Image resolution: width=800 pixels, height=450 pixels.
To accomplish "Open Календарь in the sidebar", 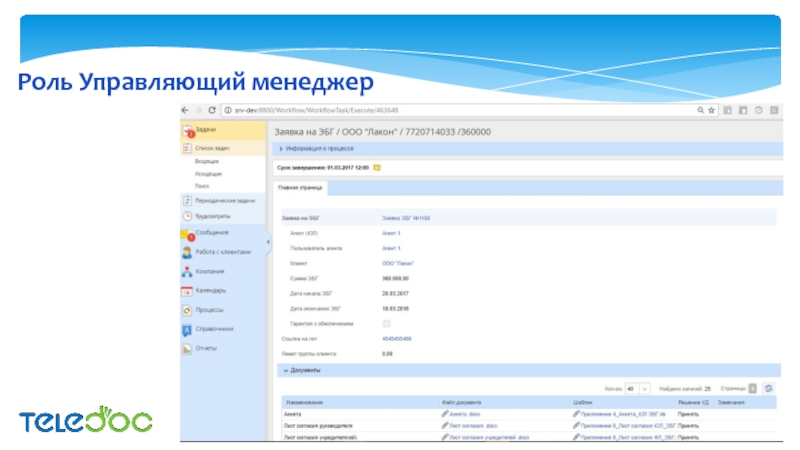I will click(210, 291).
